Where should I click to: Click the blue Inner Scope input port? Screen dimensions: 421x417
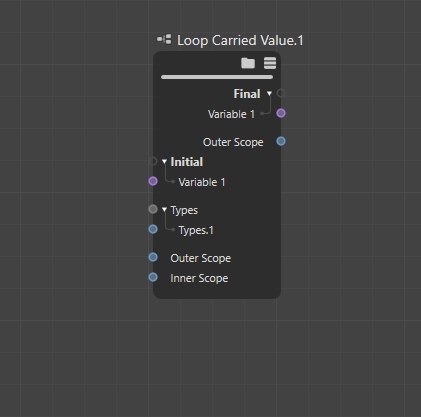pos(153,277)
